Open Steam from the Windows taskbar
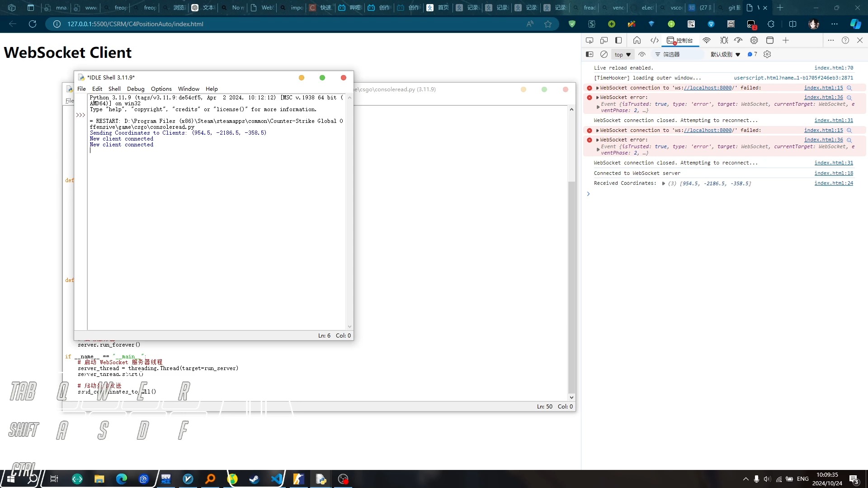Screen dimensions: 868x488 pyautogui.click(x=255, y=479)
